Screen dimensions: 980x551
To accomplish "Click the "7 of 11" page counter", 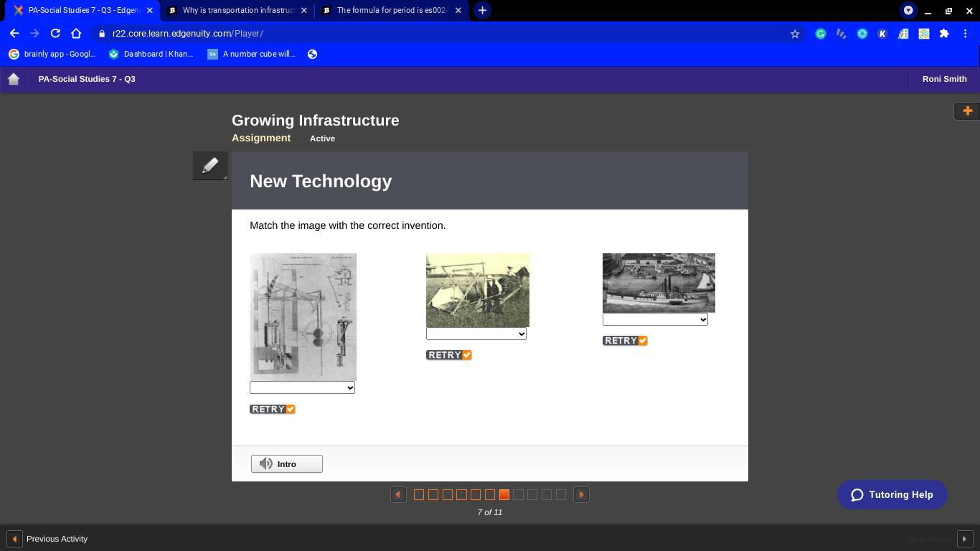I will tap(490, 512).
